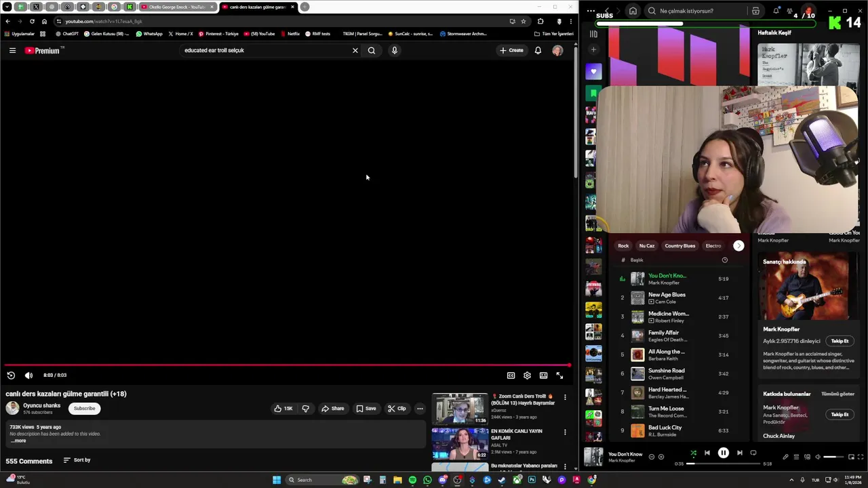Seek within Spotify song progress bar
Screen dimensions: 868x488
click(723, 464)
